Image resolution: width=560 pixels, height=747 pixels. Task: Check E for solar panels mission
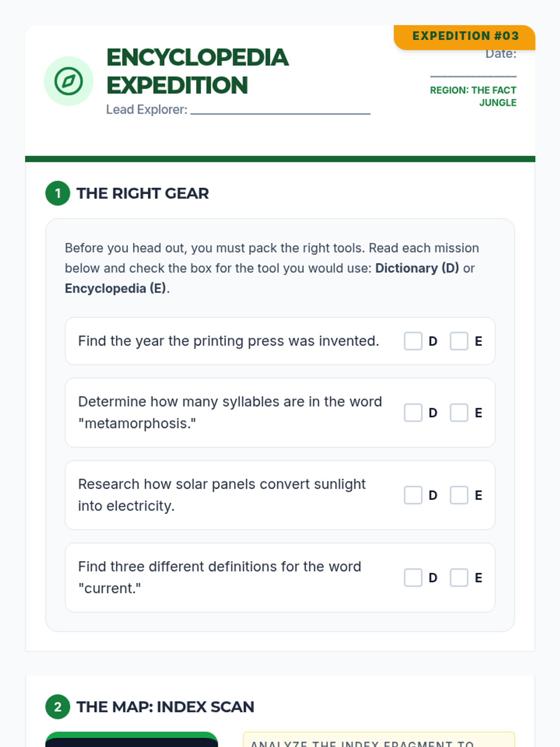tap(459, 495)
